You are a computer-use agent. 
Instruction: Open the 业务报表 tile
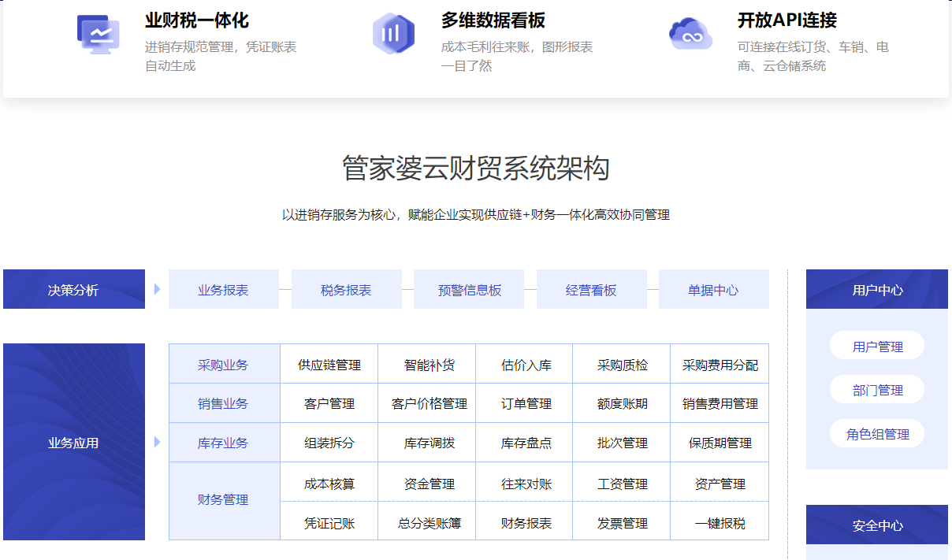coord(224,289)
